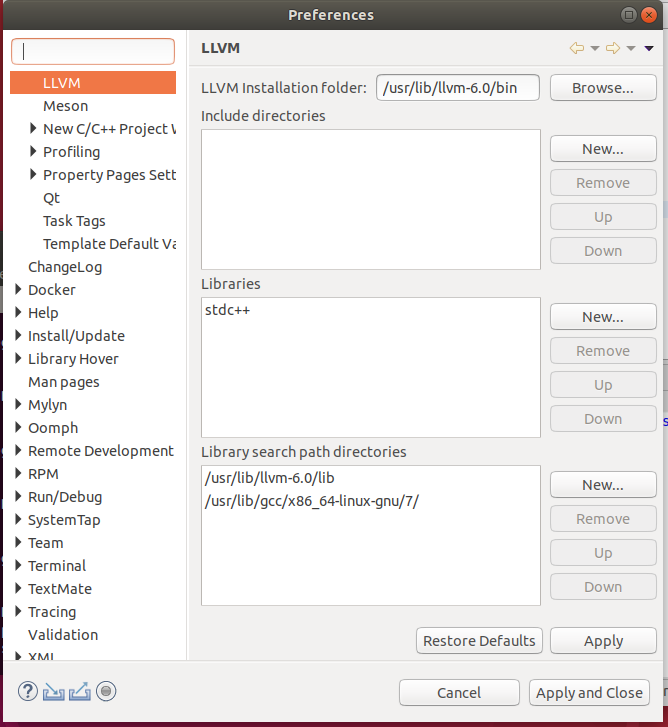Screen dimensions: 668x727
Task: Expand the Install/Update tree node
Action: 18,335
